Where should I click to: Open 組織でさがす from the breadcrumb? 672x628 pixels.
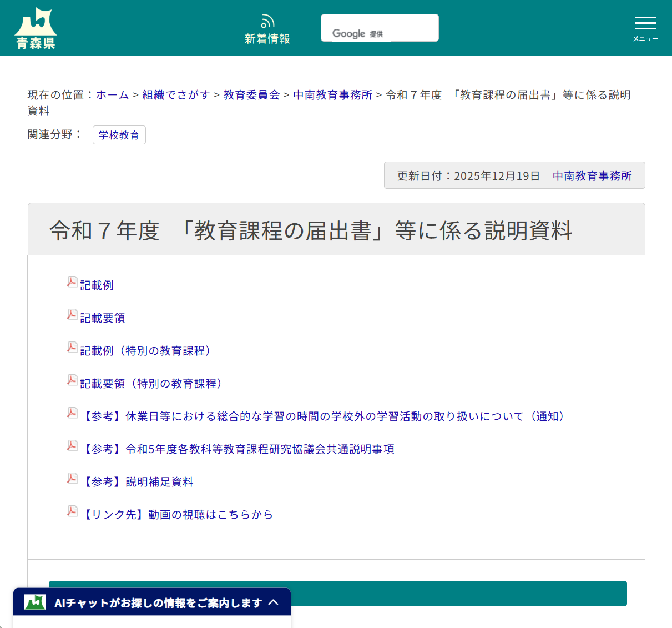(x=176, y=95)
